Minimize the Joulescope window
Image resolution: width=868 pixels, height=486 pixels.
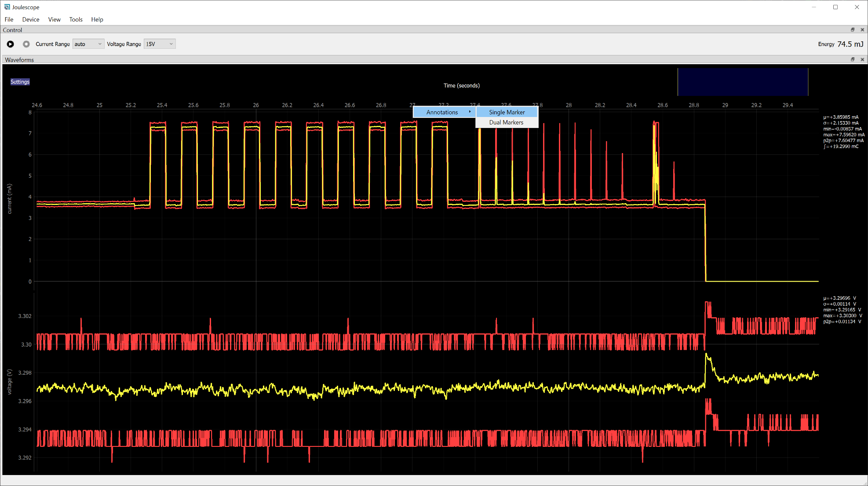click(x=814, y=7)
